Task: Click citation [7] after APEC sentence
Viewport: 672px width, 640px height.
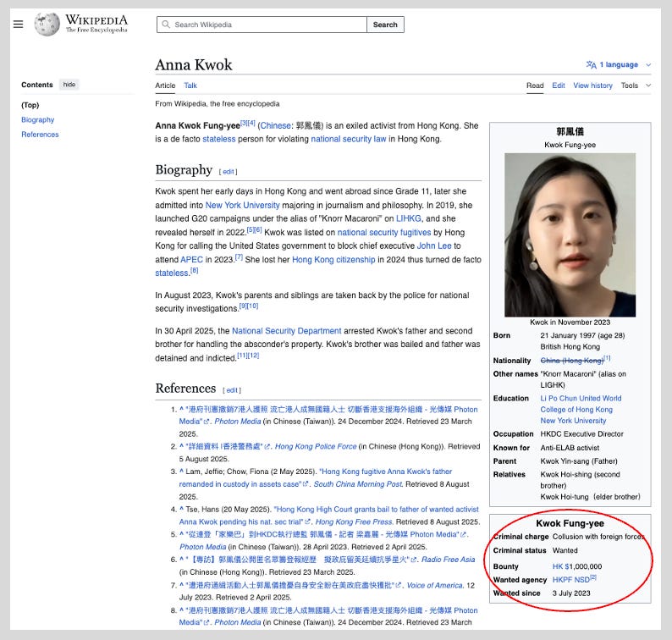Action: click(239, 257)
